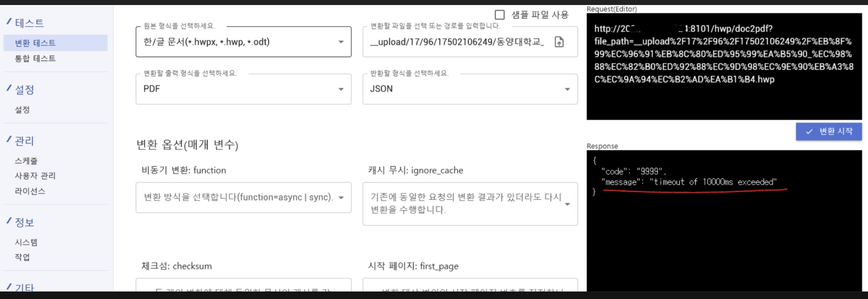The height and width of the screenshot is (299, 868).
Task: Open 라이선스 menu item
Action: pos(30,191)
